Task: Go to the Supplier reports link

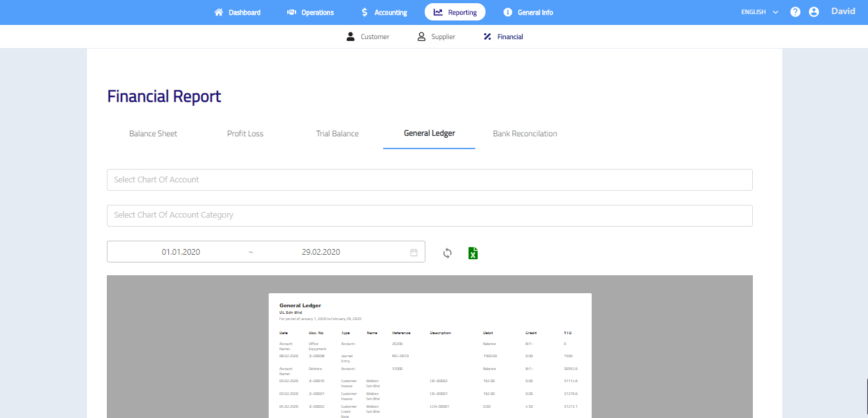Action: click(436, 37)
